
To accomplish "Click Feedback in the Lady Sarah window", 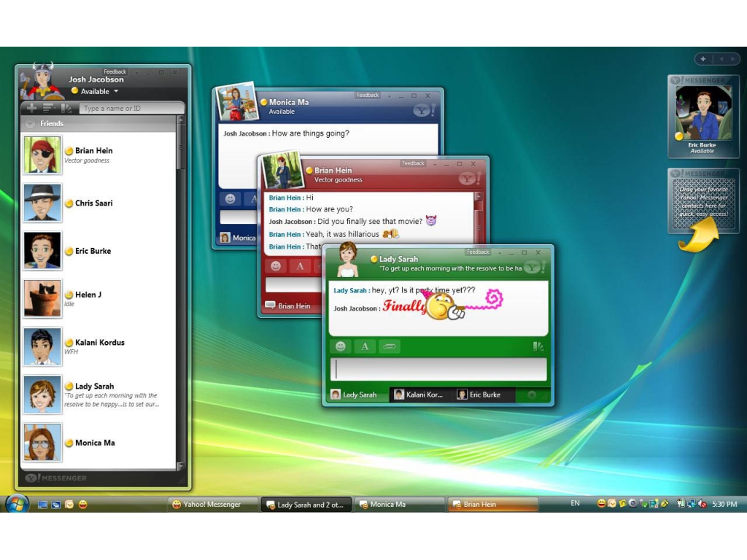I will [478, 252].
